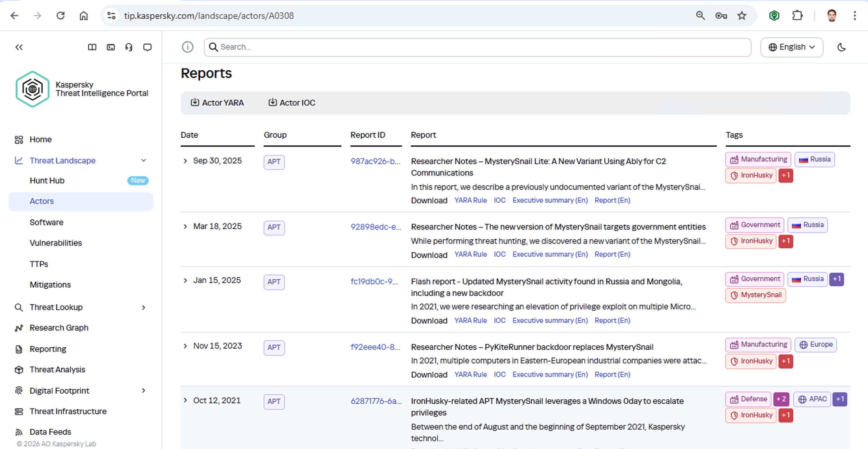Click the Actor YARA download button
Image resolution: width=868 pixels, height=449 pixels.
[x=217, y=103]
